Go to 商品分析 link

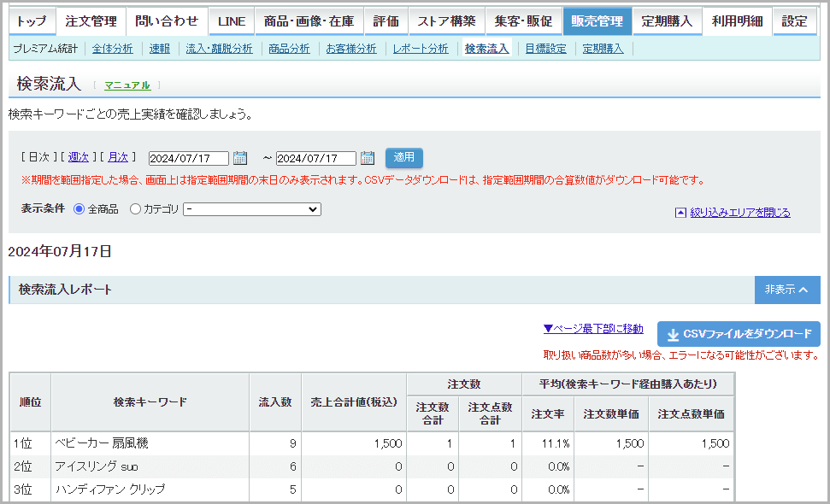(289, 49)
